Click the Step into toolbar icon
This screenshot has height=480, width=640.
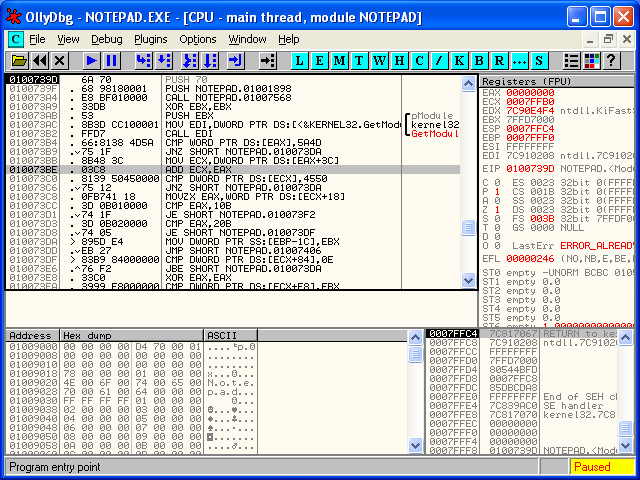click(143, 61)
